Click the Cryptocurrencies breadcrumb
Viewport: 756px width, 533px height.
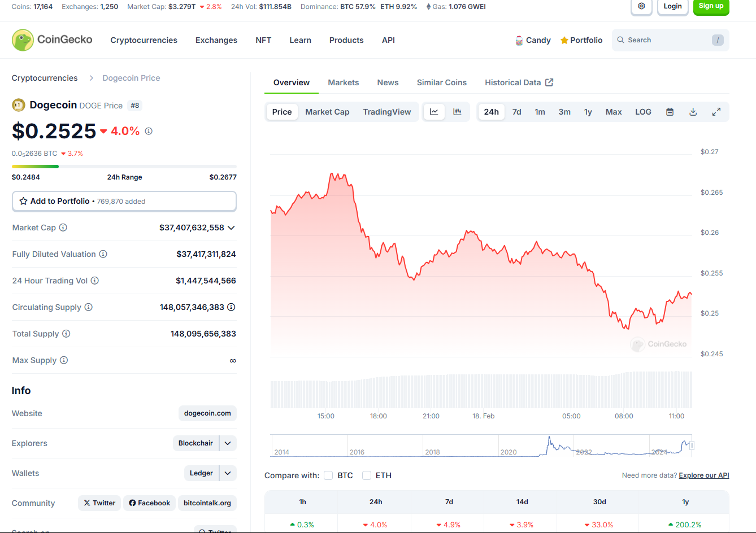(45, 78)
